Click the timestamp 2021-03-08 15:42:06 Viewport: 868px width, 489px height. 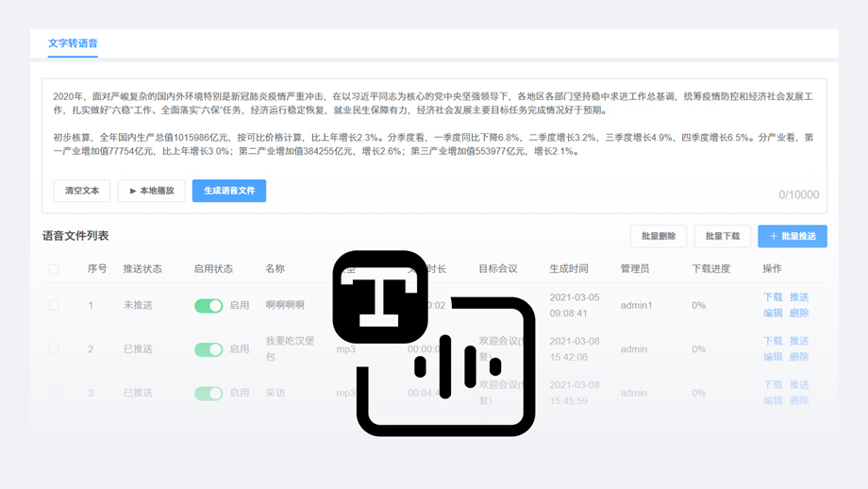(574, 349)
